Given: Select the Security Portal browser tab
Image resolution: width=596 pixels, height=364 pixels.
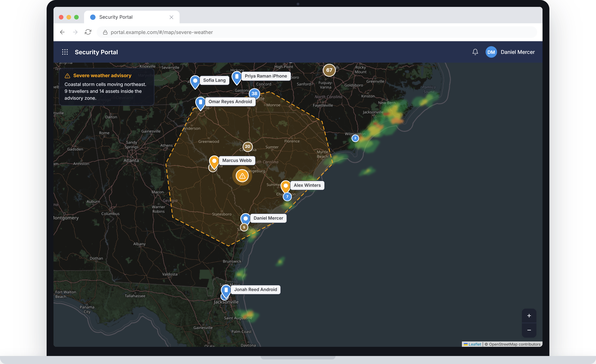Looking at the screenshot, I should pyautogui.click(x=132, y=17).
